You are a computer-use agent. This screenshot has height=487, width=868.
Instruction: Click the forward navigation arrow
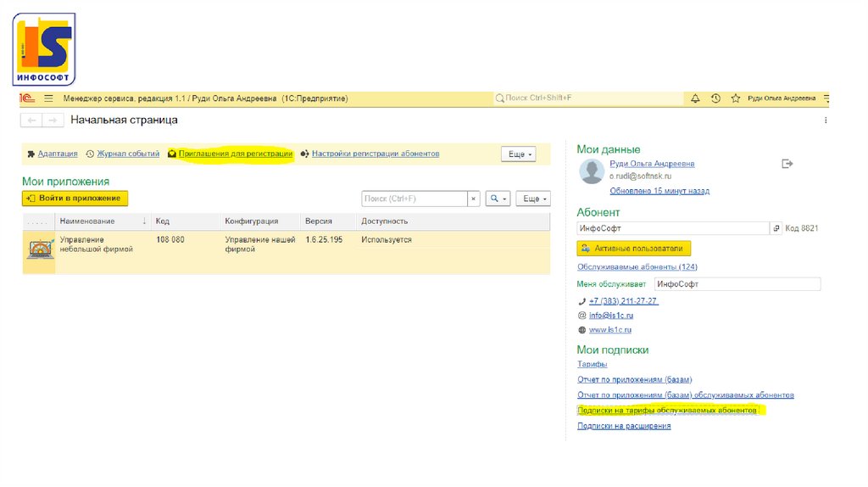53,120
